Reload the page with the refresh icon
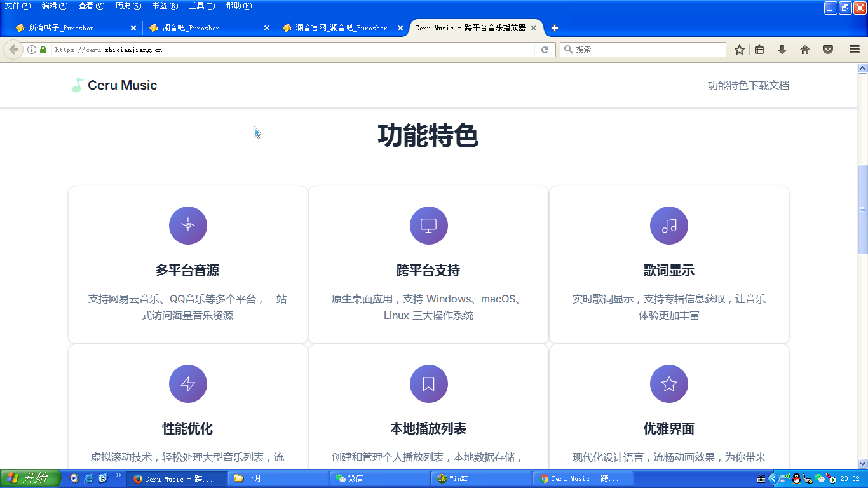Screen dimensions: 868x488 pyautogui.click(x=545, y=50)
